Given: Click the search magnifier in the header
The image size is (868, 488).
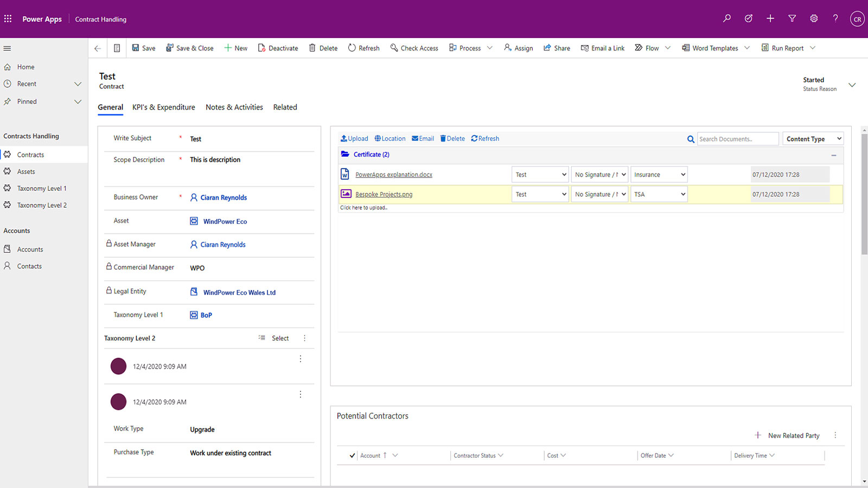Looking at the screenshot, I should point(727,18).
